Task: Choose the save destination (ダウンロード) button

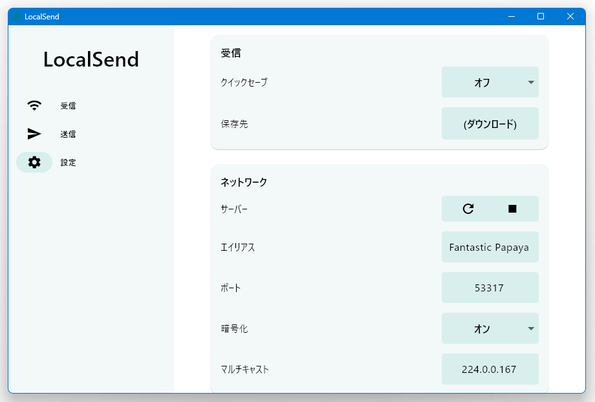Action: tap(490, 124)
